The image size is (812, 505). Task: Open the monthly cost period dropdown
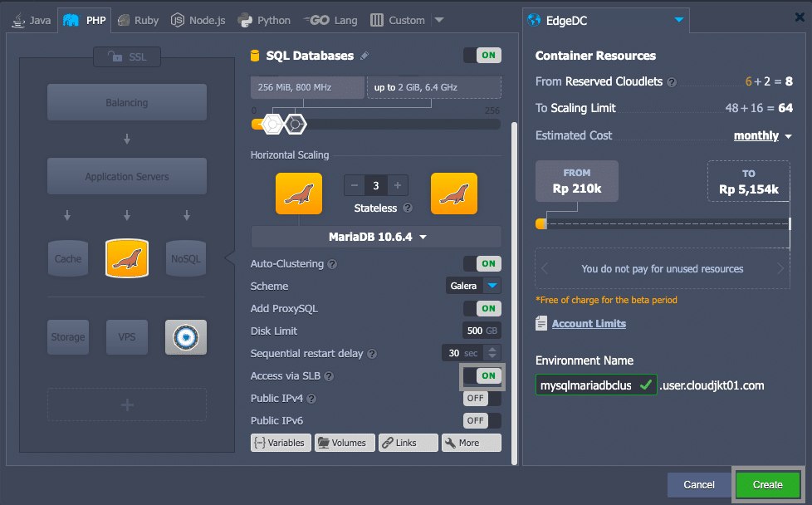coord(763,135)
